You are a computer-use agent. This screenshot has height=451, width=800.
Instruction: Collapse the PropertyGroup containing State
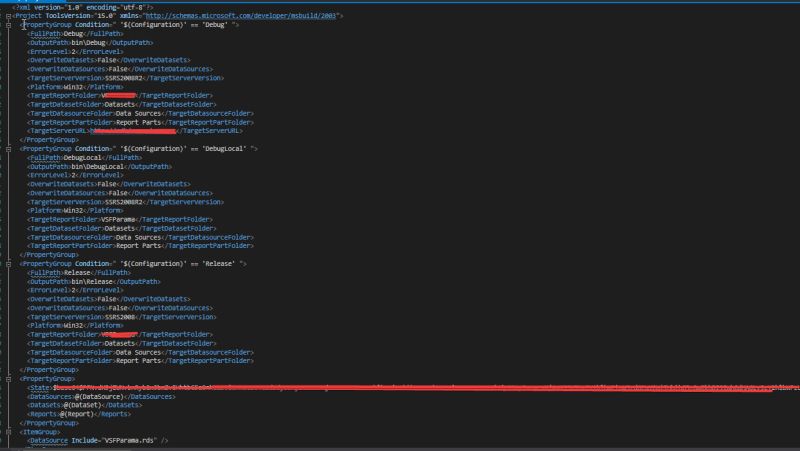pyautogui.click(x=9, y=379)
